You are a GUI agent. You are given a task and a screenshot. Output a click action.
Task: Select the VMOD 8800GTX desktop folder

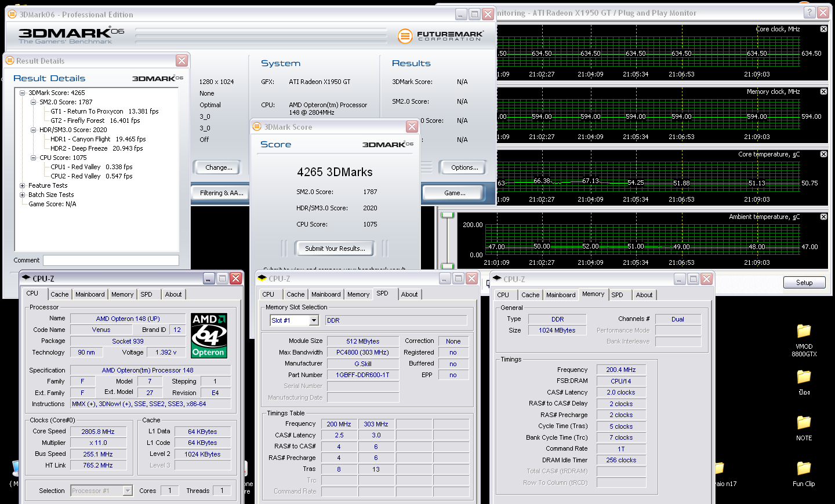tap(804, 339)
